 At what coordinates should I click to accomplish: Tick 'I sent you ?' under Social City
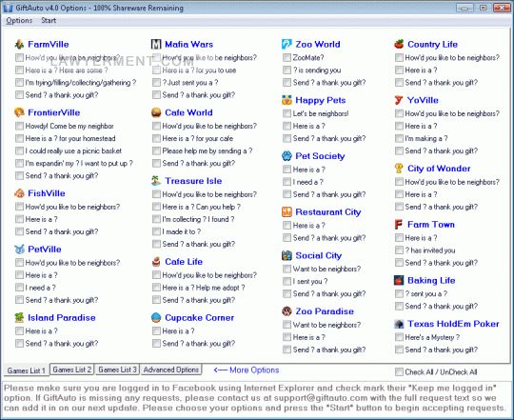287,281
